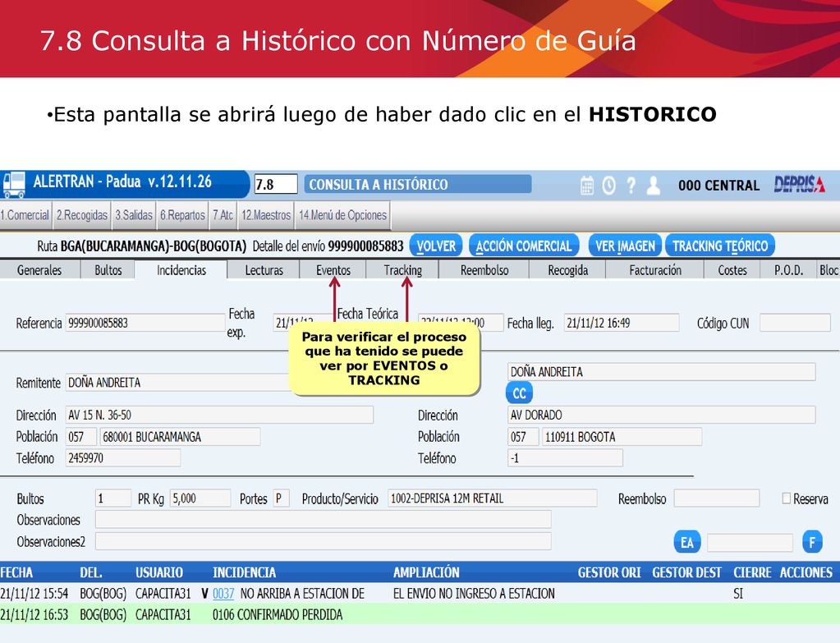Click the user profile icon
This screenshot has width=840, height=643.
coord(653,186)
